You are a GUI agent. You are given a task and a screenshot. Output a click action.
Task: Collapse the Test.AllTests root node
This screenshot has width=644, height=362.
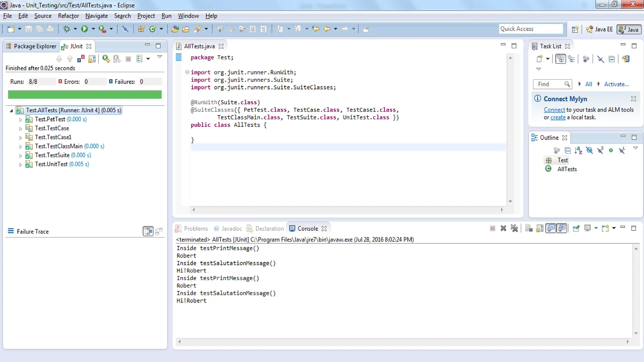pos(11,111)
